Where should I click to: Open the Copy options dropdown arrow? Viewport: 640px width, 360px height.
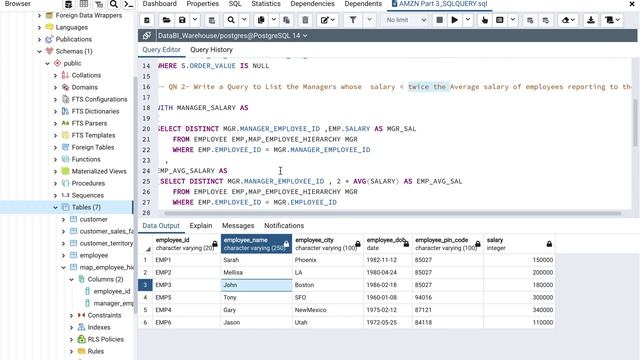273,20
